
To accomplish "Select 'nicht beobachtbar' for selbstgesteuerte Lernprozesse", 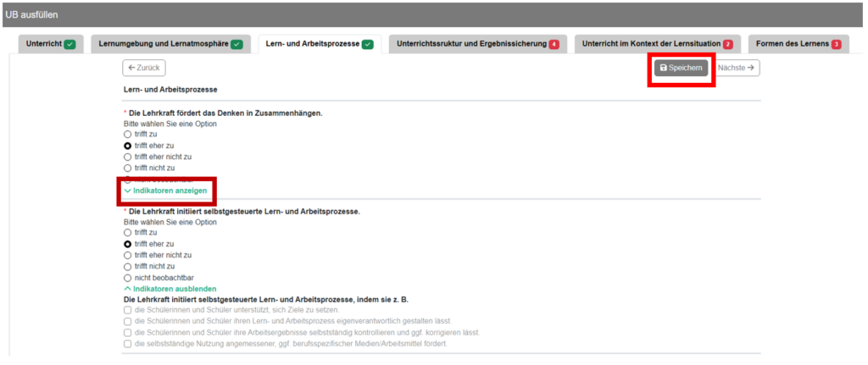I will (128, 277).
